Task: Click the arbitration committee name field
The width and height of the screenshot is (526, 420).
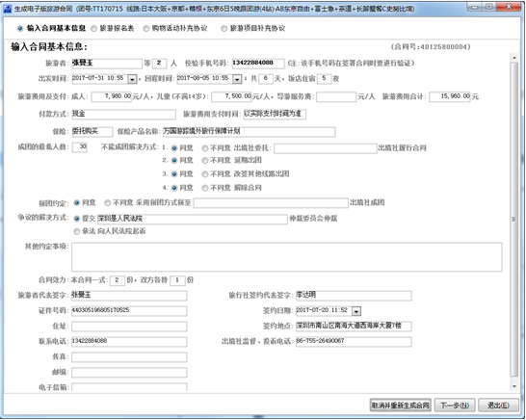Action: (193, 219)
